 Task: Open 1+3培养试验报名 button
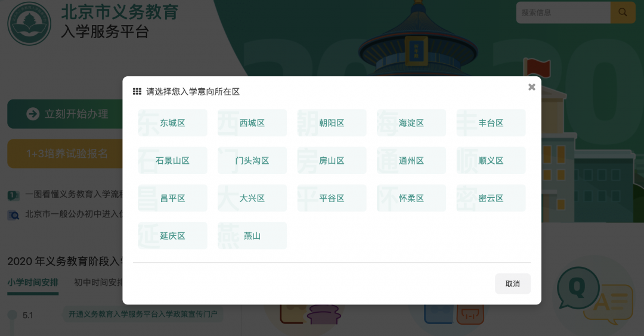65,154
